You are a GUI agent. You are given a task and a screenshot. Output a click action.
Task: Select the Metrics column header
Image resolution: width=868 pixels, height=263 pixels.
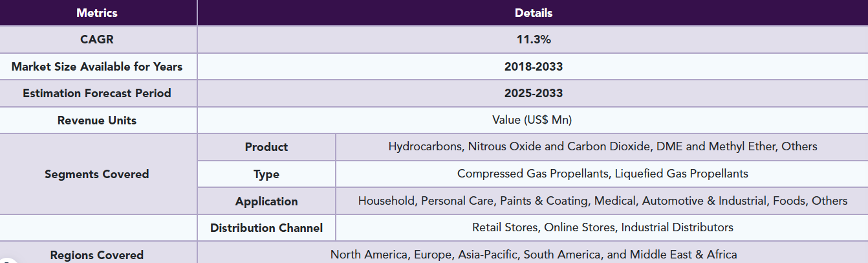[x=98, y=13]
